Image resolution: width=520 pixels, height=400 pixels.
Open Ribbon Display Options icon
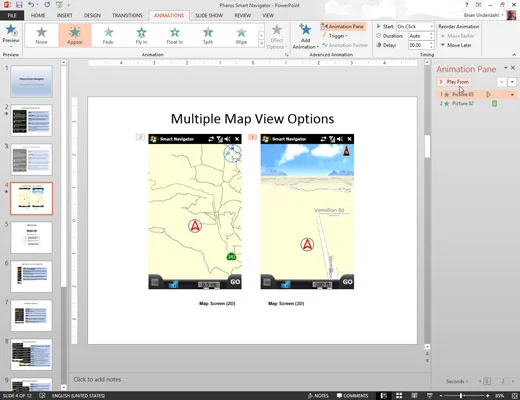(479, 5)
